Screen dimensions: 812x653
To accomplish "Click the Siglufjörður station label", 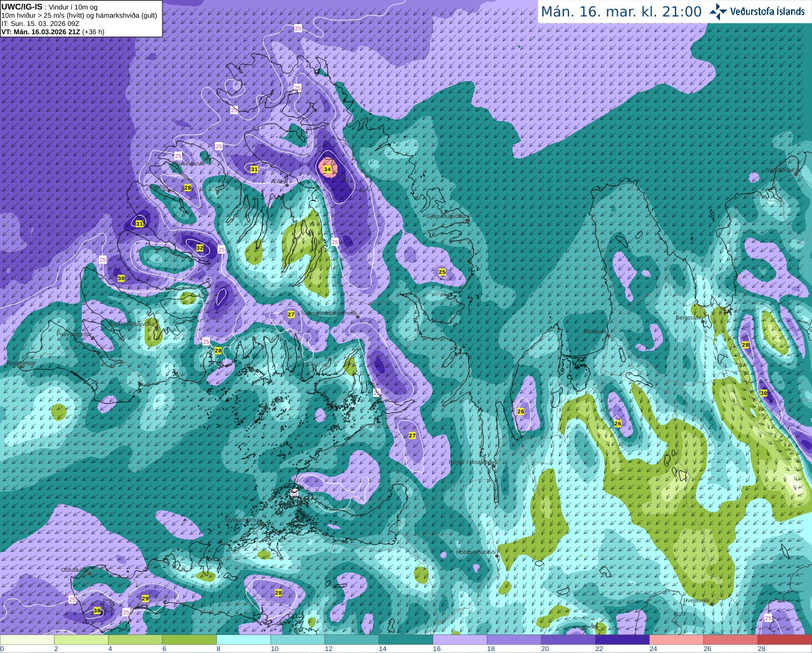I will [780, 170].
